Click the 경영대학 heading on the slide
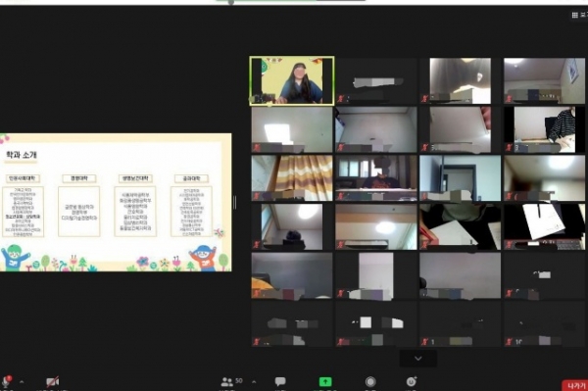Viewport: 588px width, 391px height. click(x=79, y=178)
